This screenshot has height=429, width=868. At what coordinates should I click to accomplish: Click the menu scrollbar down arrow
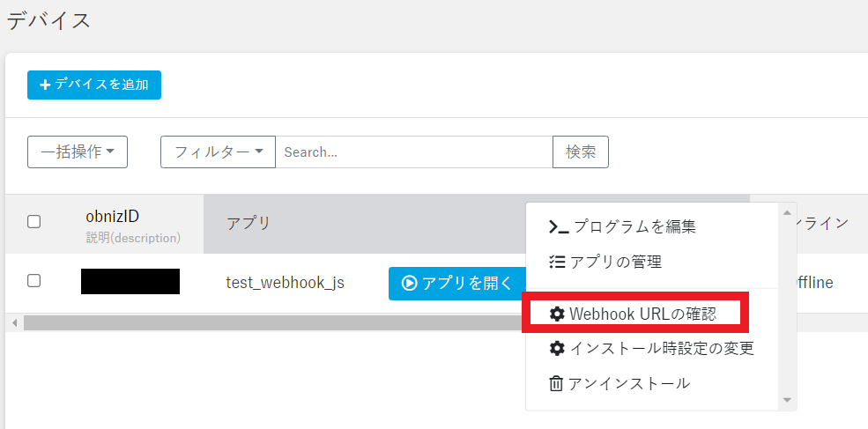coord(787,400)
